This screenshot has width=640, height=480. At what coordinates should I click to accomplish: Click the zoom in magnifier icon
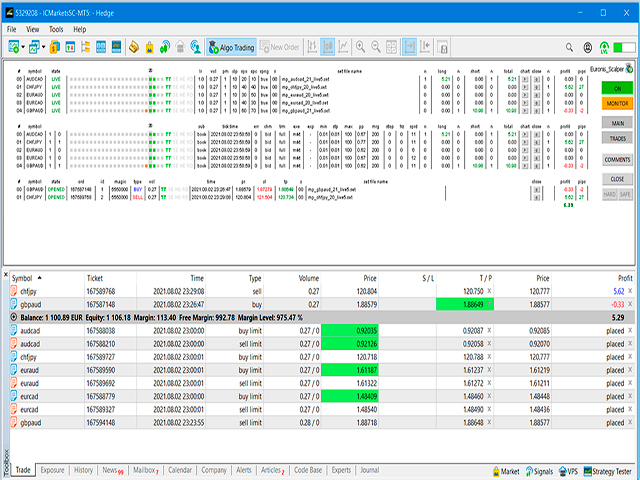point(360,47)
